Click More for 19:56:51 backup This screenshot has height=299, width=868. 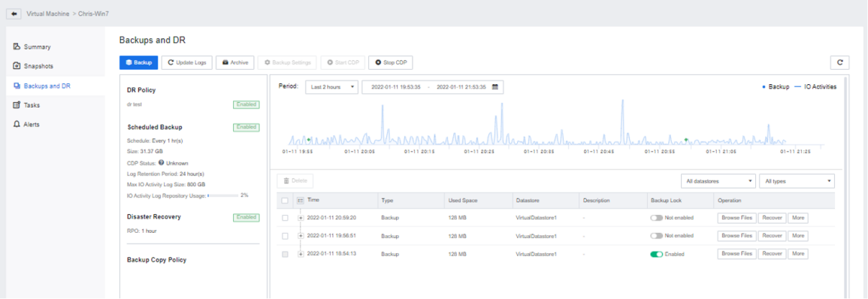[x=797, y=236]
